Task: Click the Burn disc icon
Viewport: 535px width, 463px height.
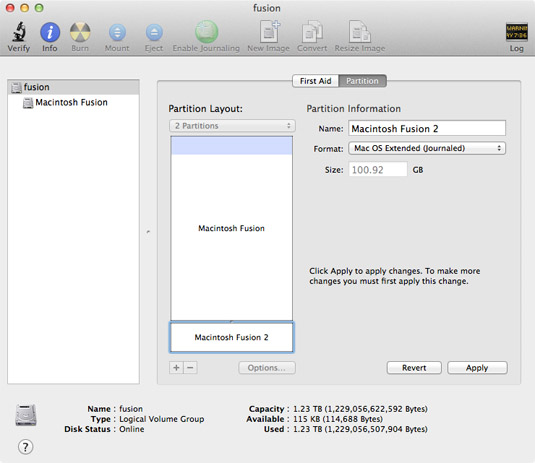Action: [80, 32]
